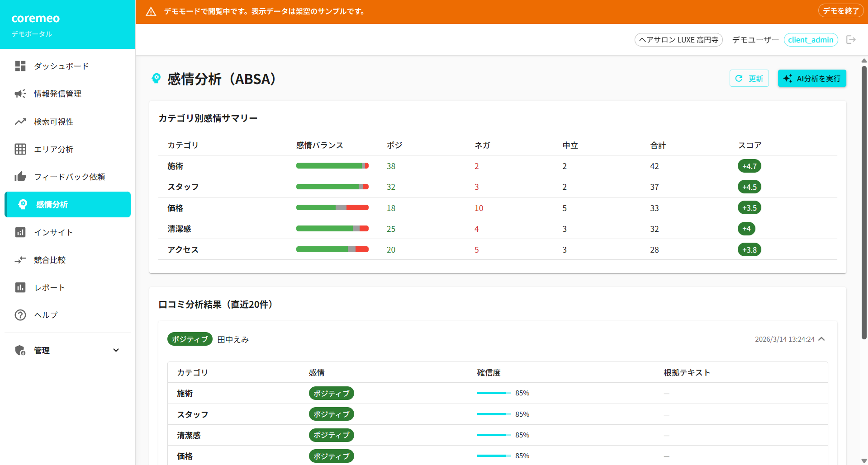Open the ヘルプ menu item
The height and width of the screenshot is (465, 868).
click(x=68, y=315)
